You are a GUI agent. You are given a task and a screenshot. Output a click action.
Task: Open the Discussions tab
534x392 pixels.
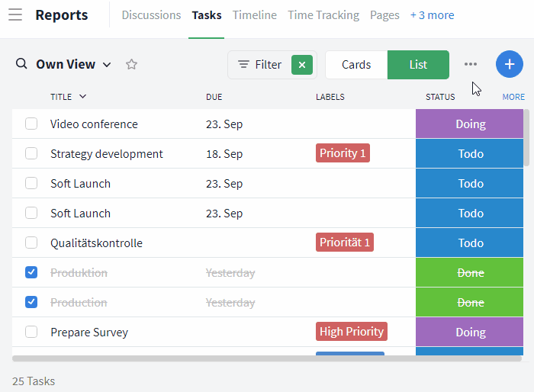pos(151,15)
